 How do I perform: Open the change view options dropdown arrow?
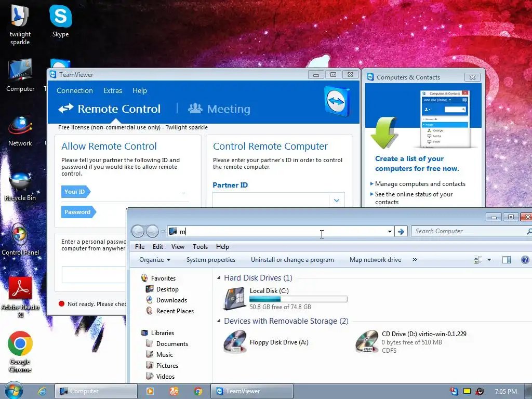(x=489, y=260)
